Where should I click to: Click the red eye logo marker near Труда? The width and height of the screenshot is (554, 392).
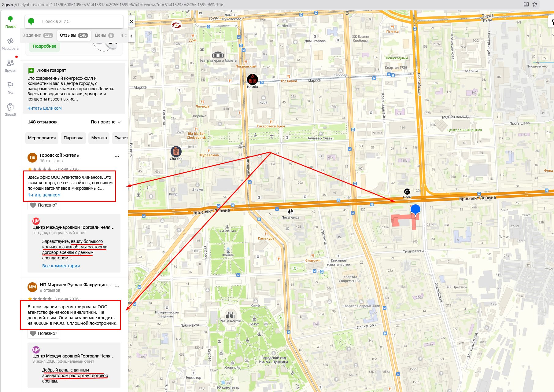[176, 25]
